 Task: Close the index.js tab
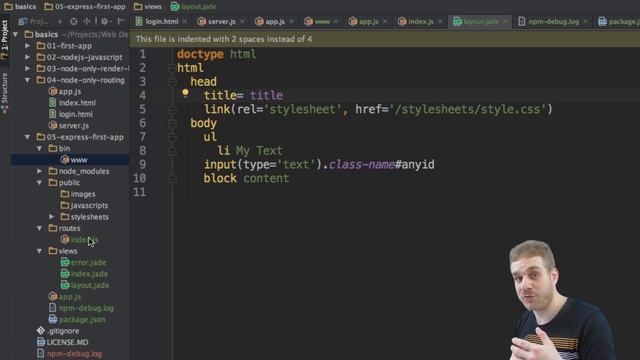tap(440, 21)
